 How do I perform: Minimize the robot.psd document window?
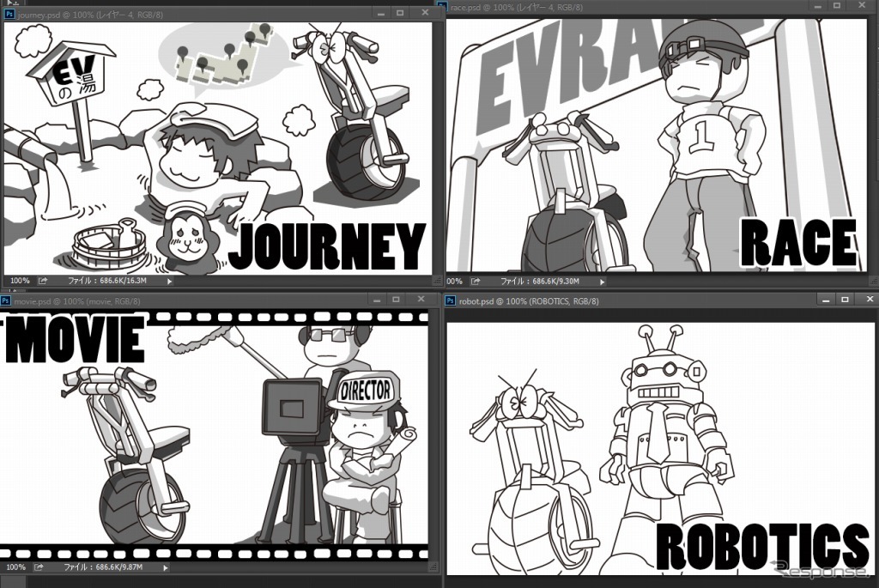click(825, 300)
